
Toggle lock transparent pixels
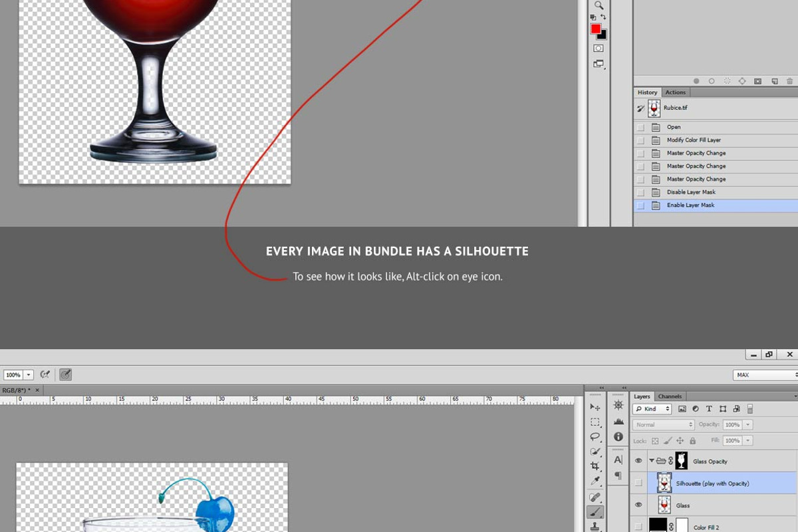click(x=655, y=441)
